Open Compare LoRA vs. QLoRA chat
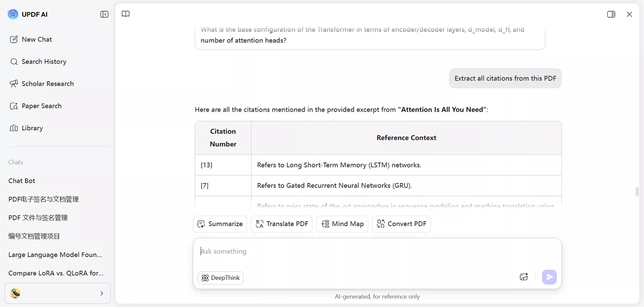 pos(56,273)
